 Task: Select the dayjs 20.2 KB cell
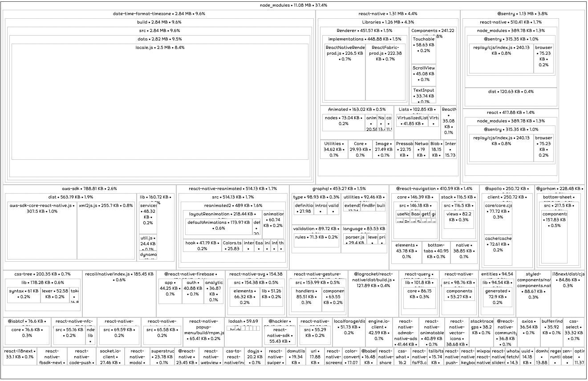coord(255,356)
